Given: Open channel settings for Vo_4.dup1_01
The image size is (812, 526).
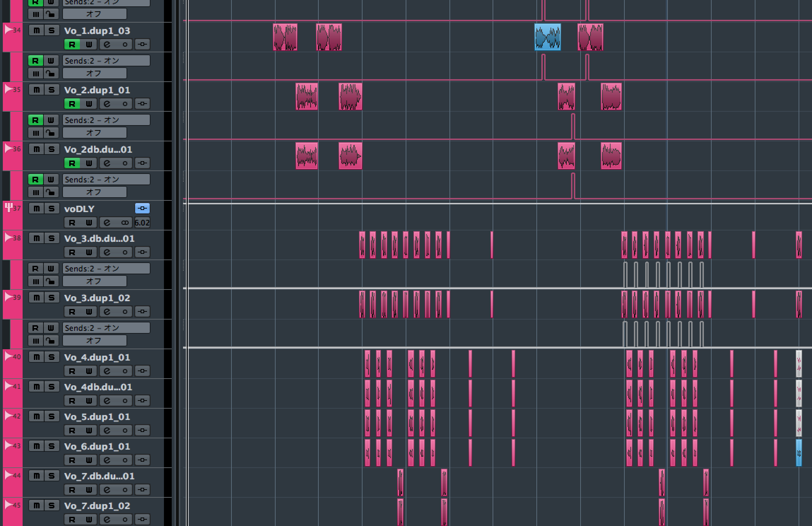Looking at the screenshot, I should [x=107, y=371].
